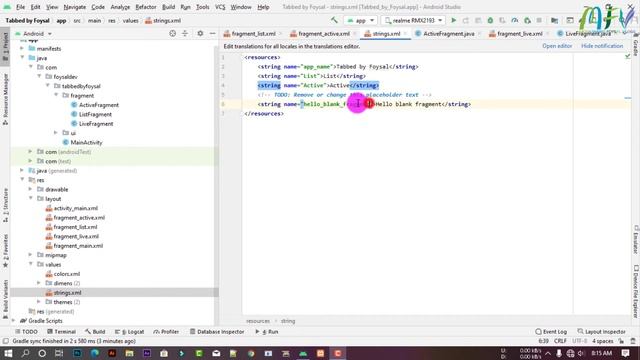Screen dimensions: 640x360
Task: Open the Layout Inspector
Action: click(602, 332)
